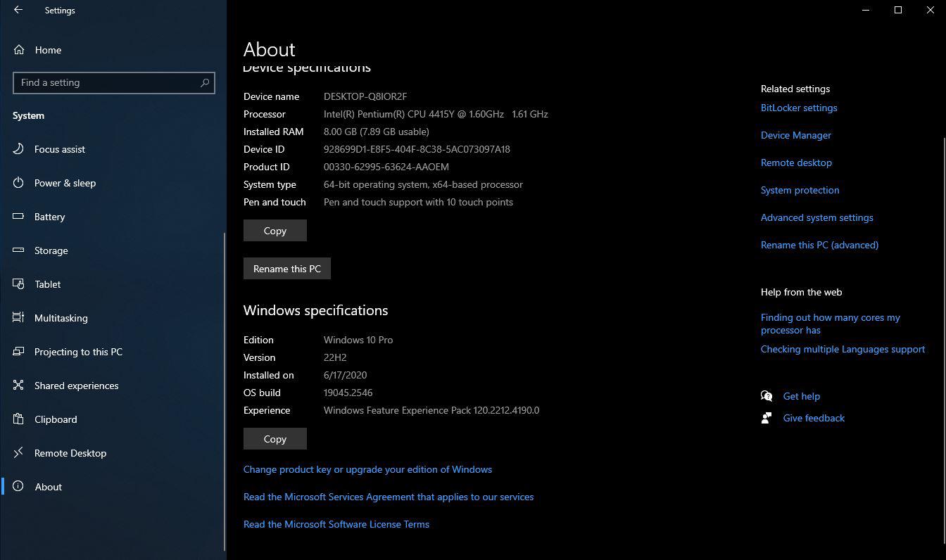Copy the device specifications

(275, 231)
